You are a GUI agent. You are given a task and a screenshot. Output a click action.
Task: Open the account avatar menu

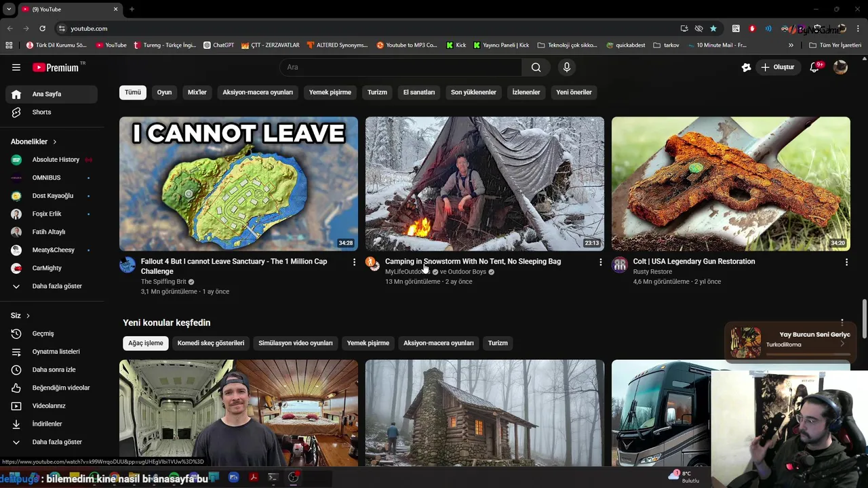(840, 67)
